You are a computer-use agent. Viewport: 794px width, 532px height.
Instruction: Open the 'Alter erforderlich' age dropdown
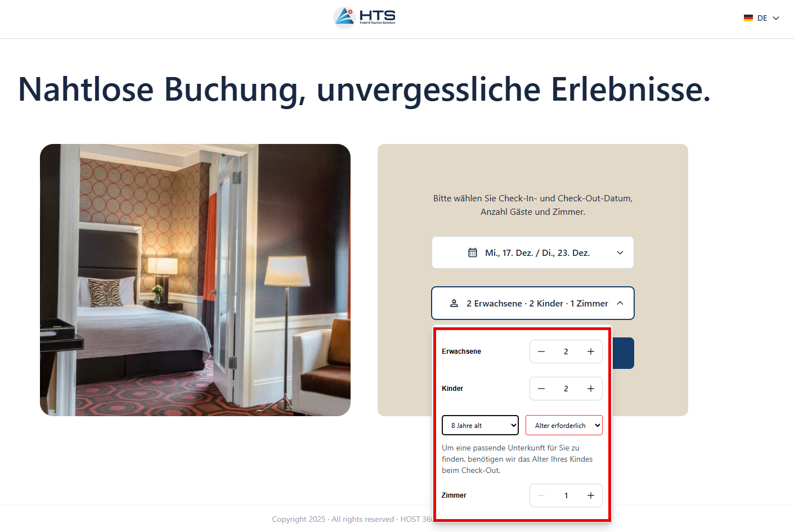click(x=564, y=425)
